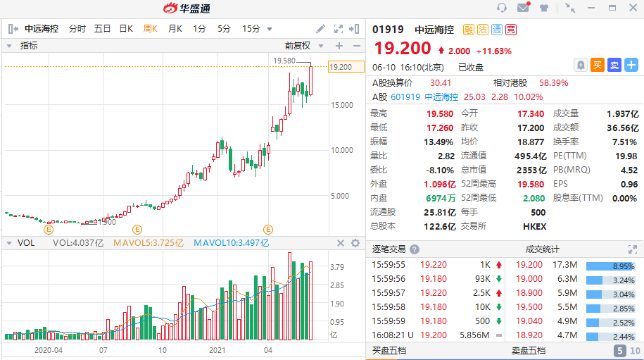The image size is (644, 360).
Task: Select the 周K weekly candlestick tab
Action: 151,29
